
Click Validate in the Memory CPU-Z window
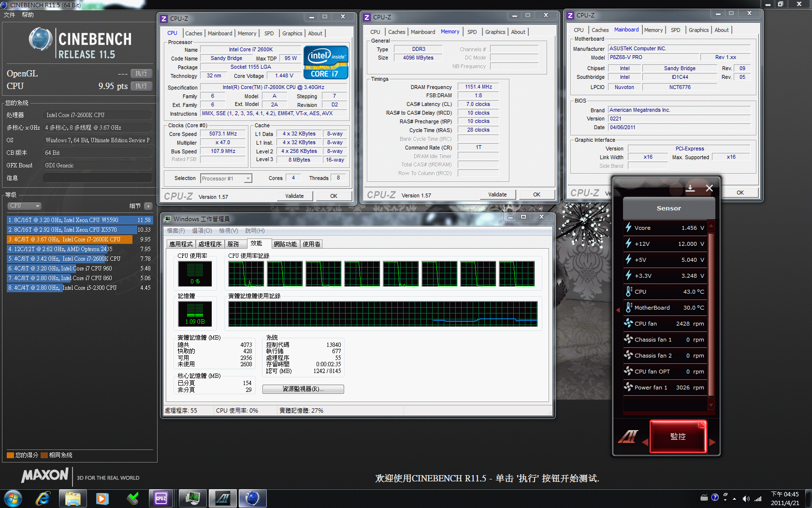tap(497, 194)
